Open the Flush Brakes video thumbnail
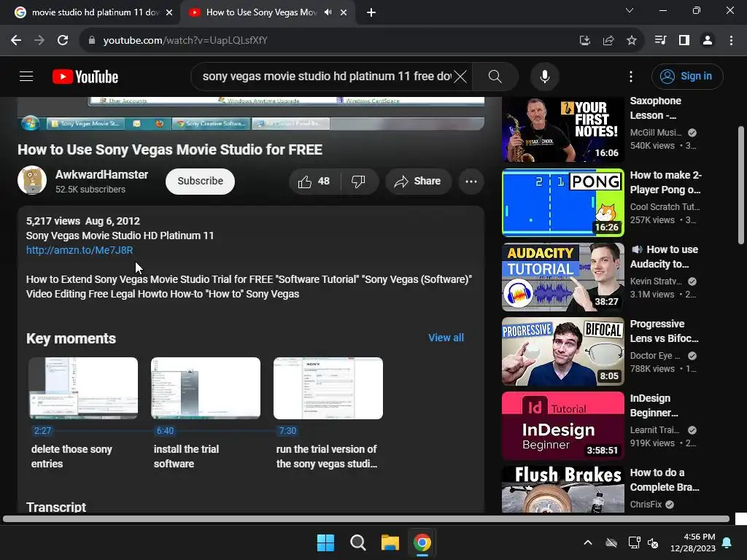Screen dimensions: 747x560 tap(563, 489)
